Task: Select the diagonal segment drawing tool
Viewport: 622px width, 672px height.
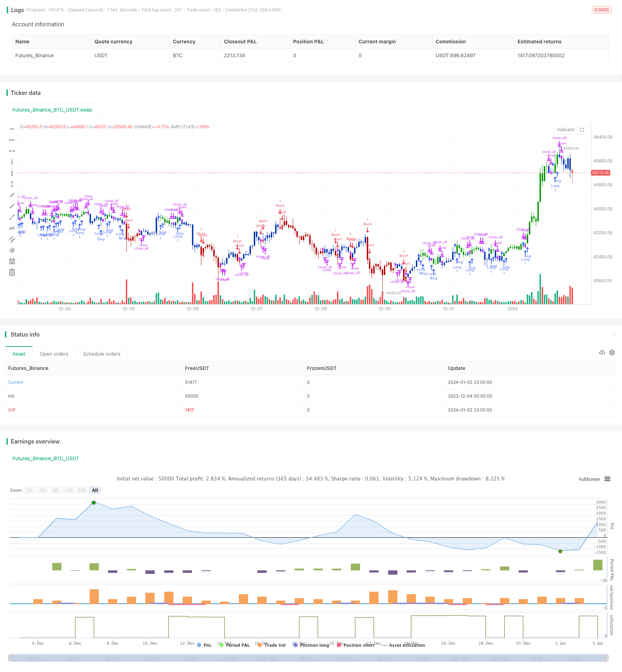Action: click(12, 217)
